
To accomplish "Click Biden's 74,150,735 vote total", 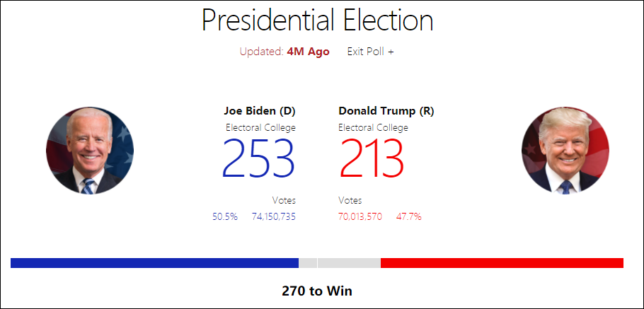I will tap(274, 216).
